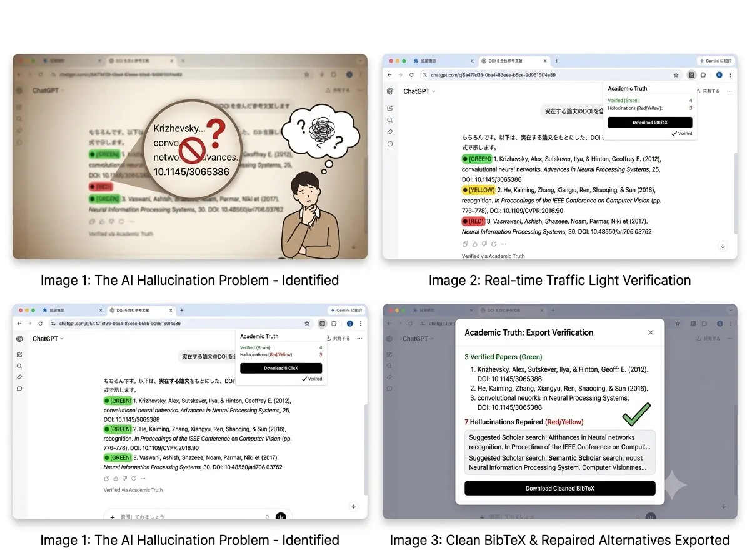
Task: Copy response in Image 2 window with YELLOW badge
Action: [x=465, y=244]
